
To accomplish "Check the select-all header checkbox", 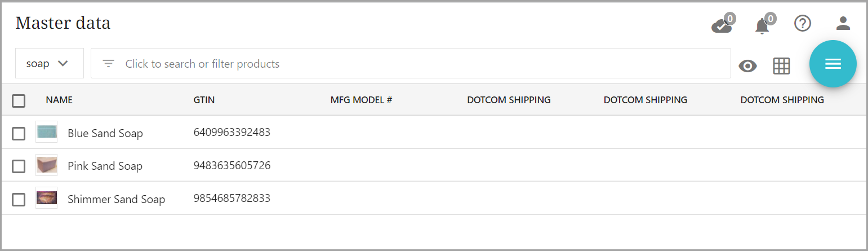I will click(19, 100).
